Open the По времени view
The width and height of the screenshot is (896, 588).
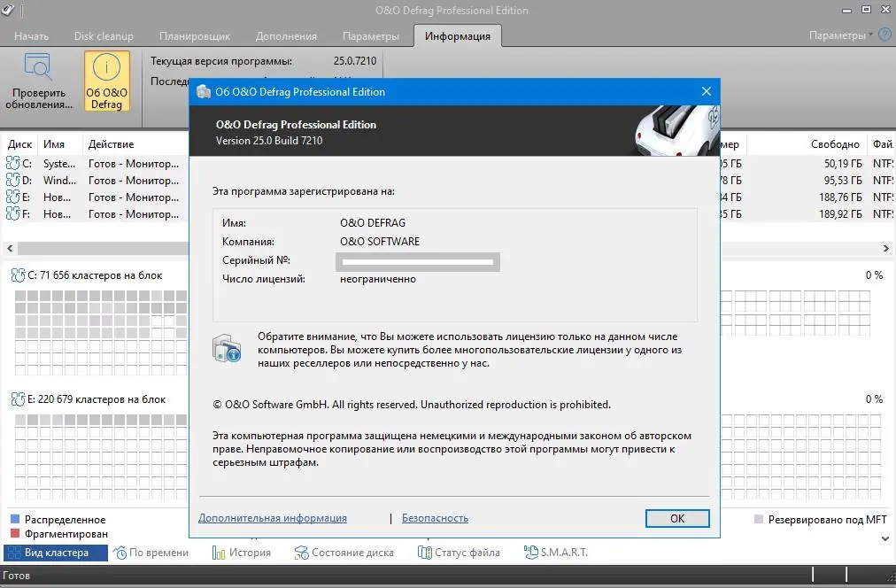[x=151, y=553]
